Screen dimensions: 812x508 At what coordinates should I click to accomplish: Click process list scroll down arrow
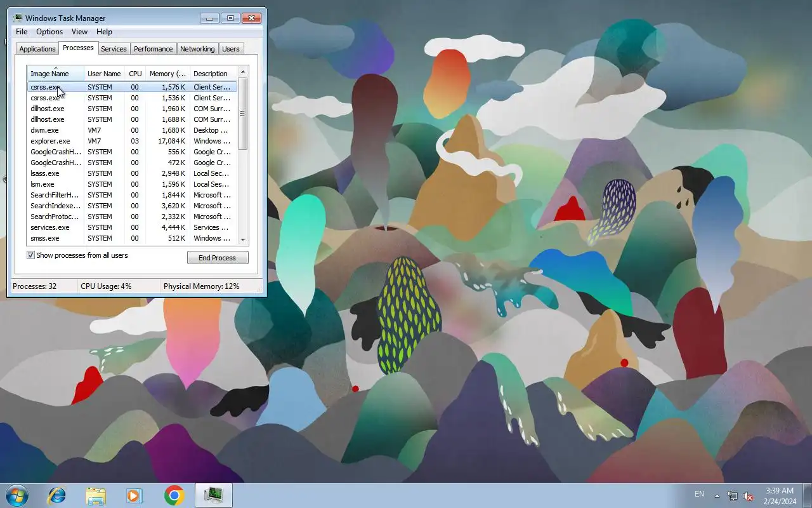click(242, 239)
